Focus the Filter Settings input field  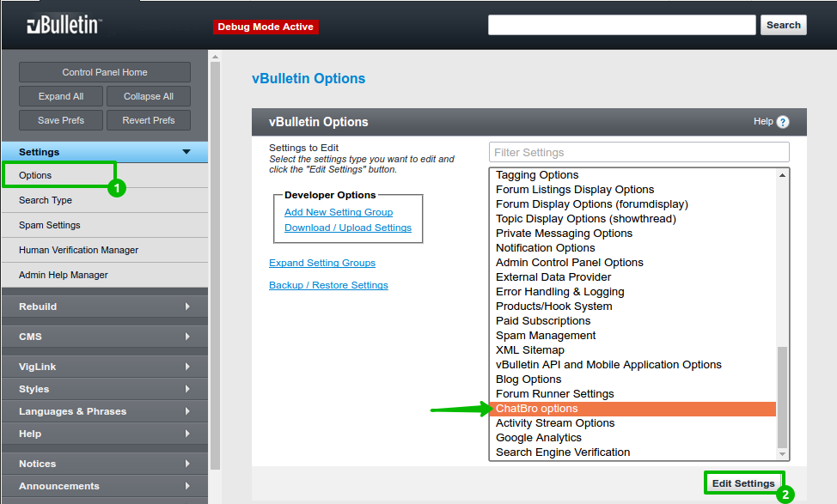coord(639,153)
